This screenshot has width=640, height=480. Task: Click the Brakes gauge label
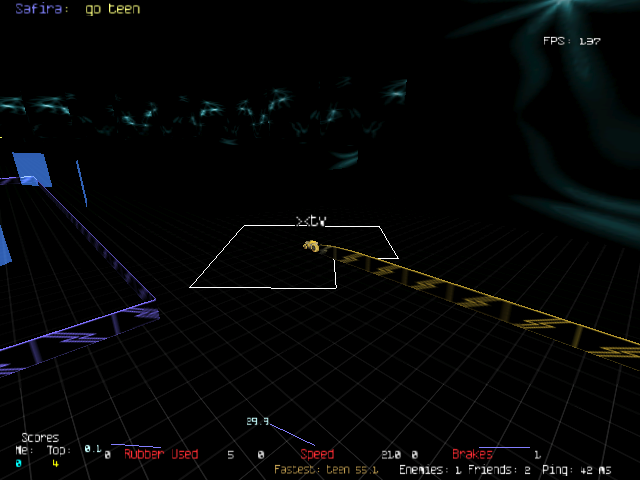[x=472, y=454]
